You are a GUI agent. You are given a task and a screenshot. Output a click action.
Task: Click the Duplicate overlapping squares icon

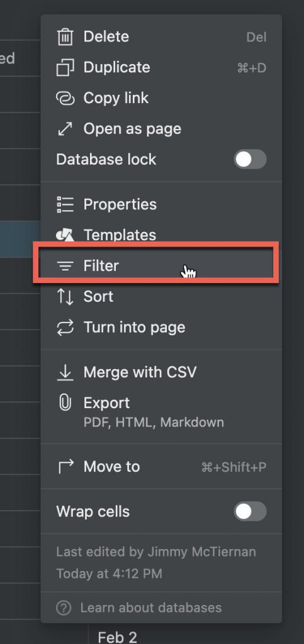(65, 67)
